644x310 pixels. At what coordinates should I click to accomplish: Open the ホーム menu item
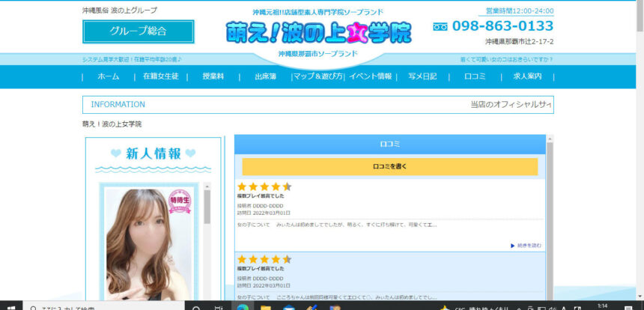click(x=109, y=76)
